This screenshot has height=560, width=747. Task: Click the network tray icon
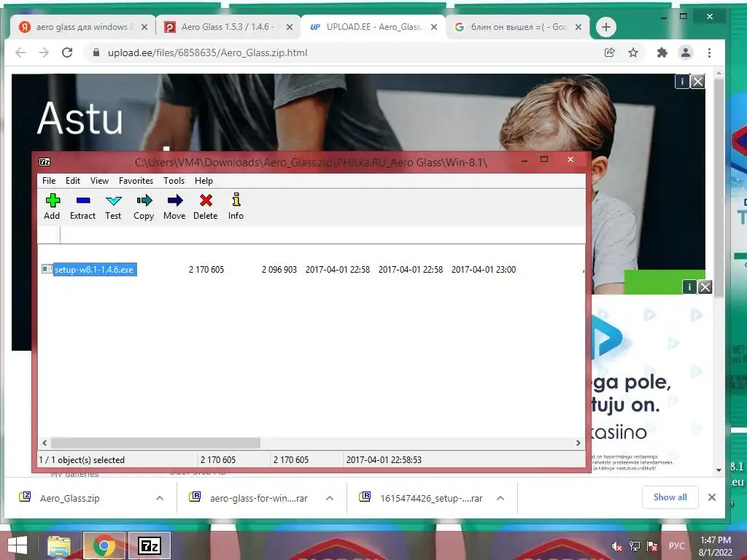point(635,546)
